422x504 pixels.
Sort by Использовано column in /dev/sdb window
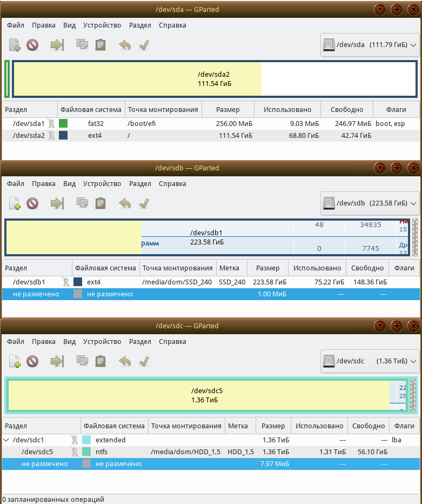[x=317, y=268]
